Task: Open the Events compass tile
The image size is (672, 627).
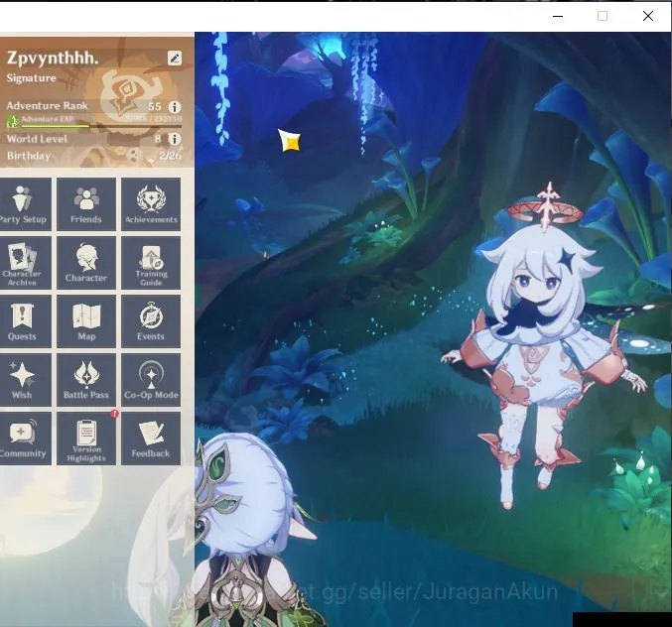Action: 151,321
